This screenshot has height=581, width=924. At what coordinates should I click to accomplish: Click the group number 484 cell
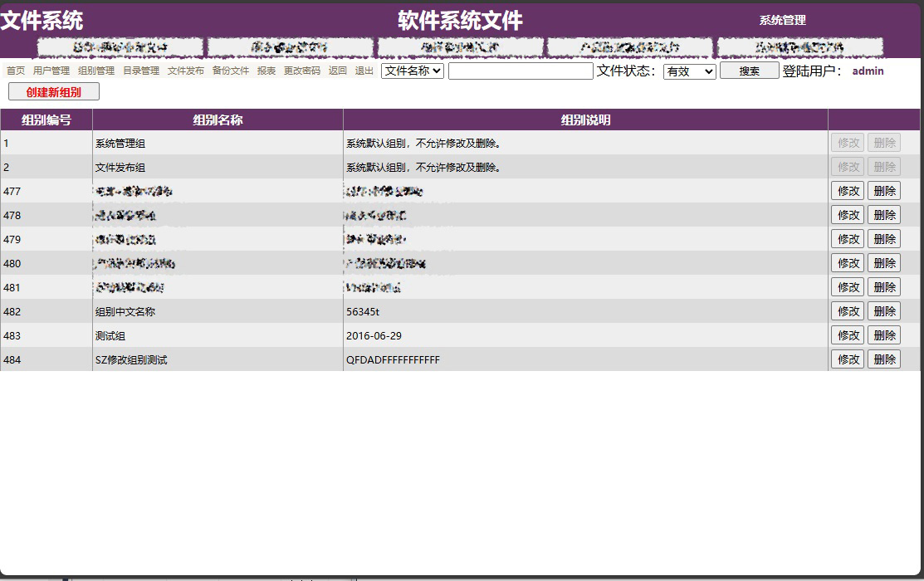click(46, 359)
